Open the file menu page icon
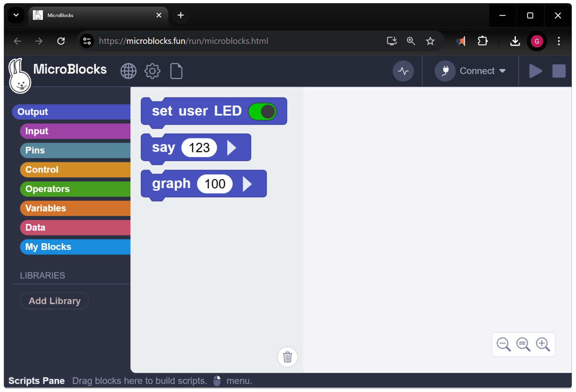This screenshot has height=392, width=576. tap(176, 71)
